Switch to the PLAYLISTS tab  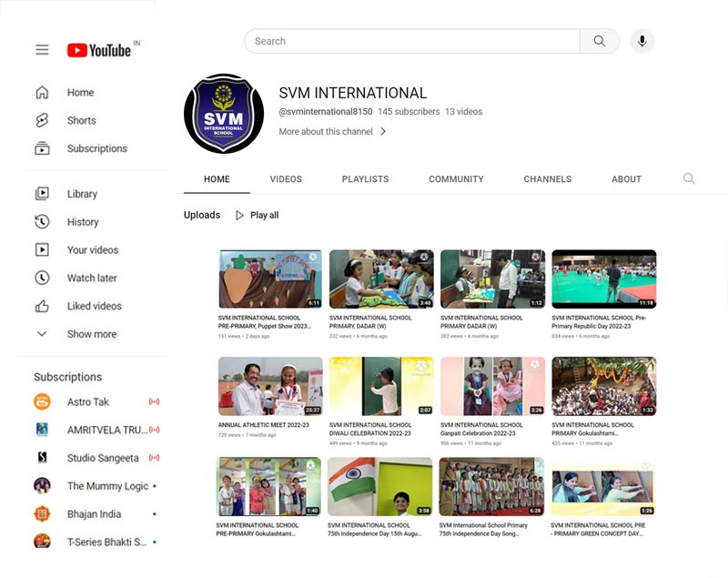[366, 179]
